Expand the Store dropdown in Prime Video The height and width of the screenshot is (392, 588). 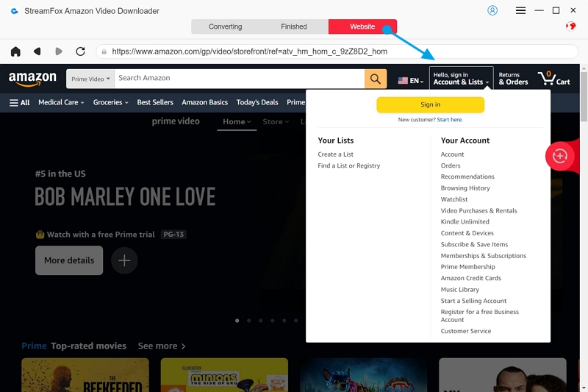pos(276,121)
